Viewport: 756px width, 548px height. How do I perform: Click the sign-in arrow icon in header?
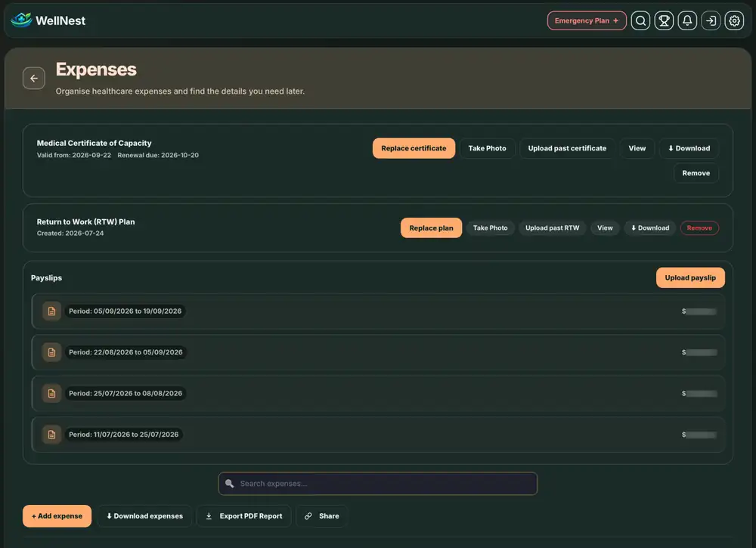coord(711,20)
